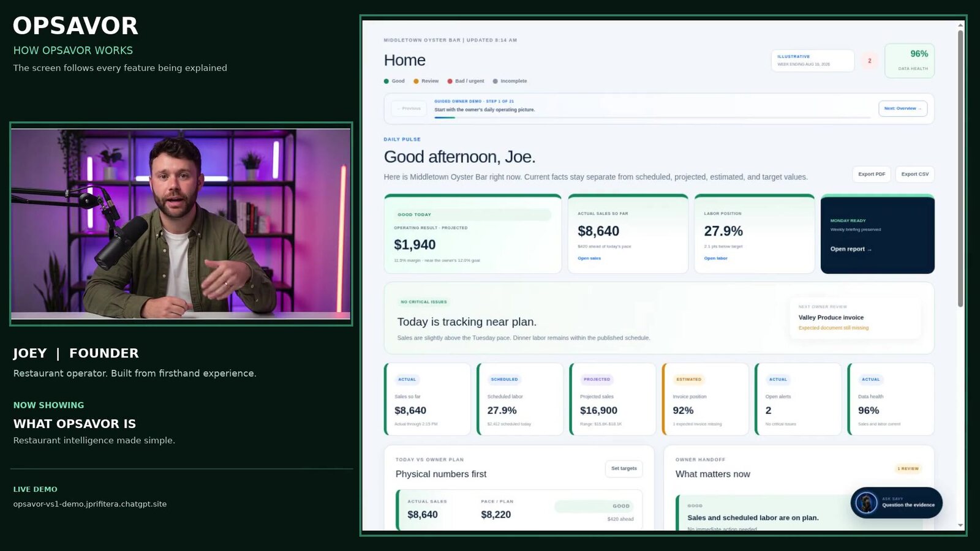Screen dimensions: 980x551
Task: Open the Illustrative week ending selector
Action: [813, 61]
